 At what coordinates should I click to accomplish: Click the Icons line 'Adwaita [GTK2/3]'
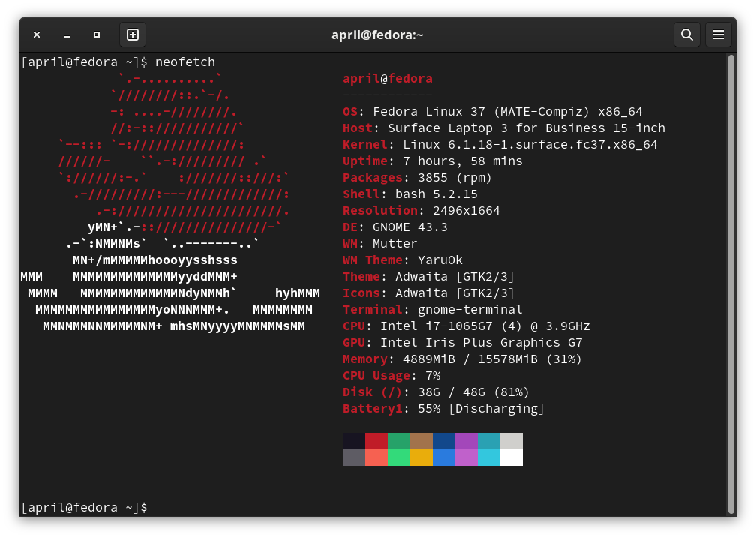click(454, 293)
